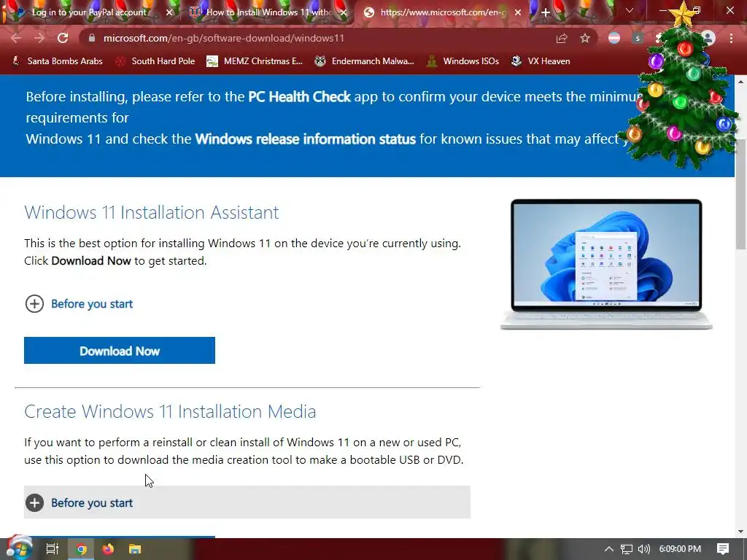Open File Explorer from the taskbar
Image resolution: width=747 pixels, height=560 pixels.
tap(135, 549)
